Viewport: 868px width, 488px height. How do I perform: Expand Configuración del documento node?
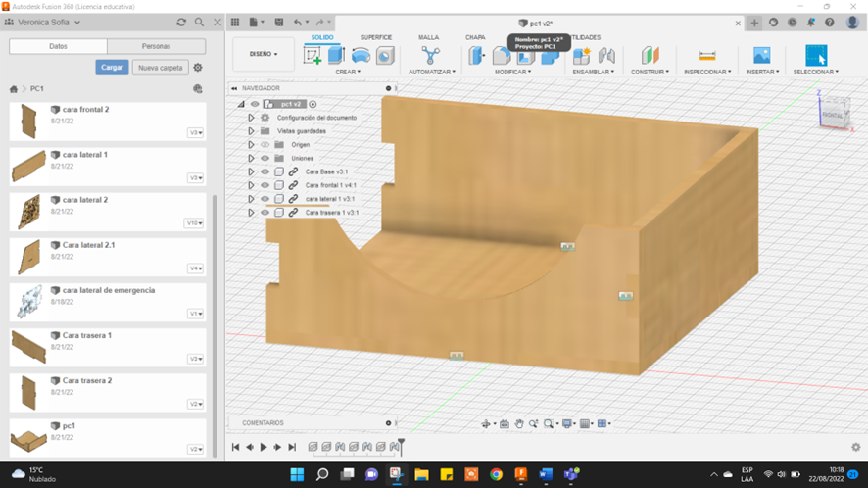(x=251, y=118)
